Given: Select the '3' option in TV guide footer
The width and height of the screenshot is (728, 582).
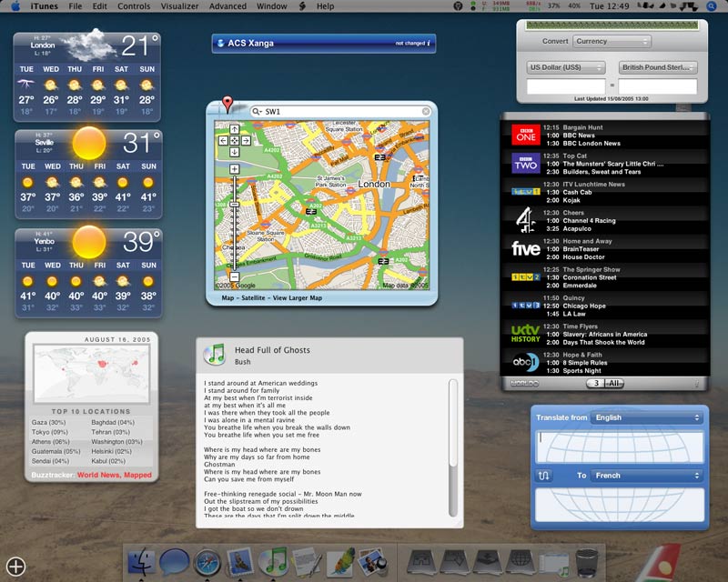Looking at the screenshot, I should pos(596,384).
